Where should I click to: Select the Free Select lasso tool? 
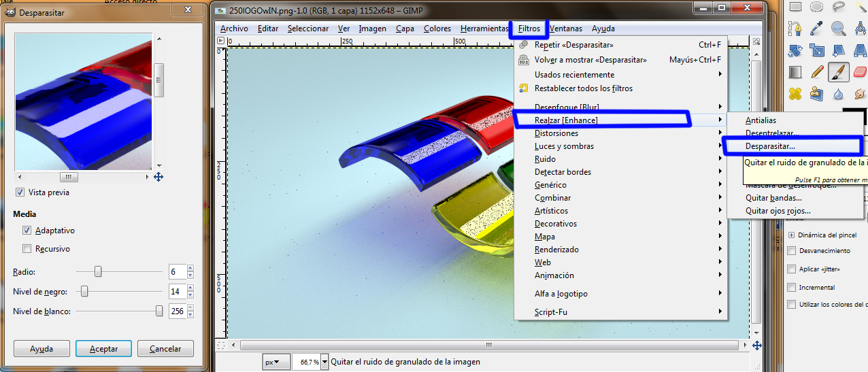(x=839, y=7)
